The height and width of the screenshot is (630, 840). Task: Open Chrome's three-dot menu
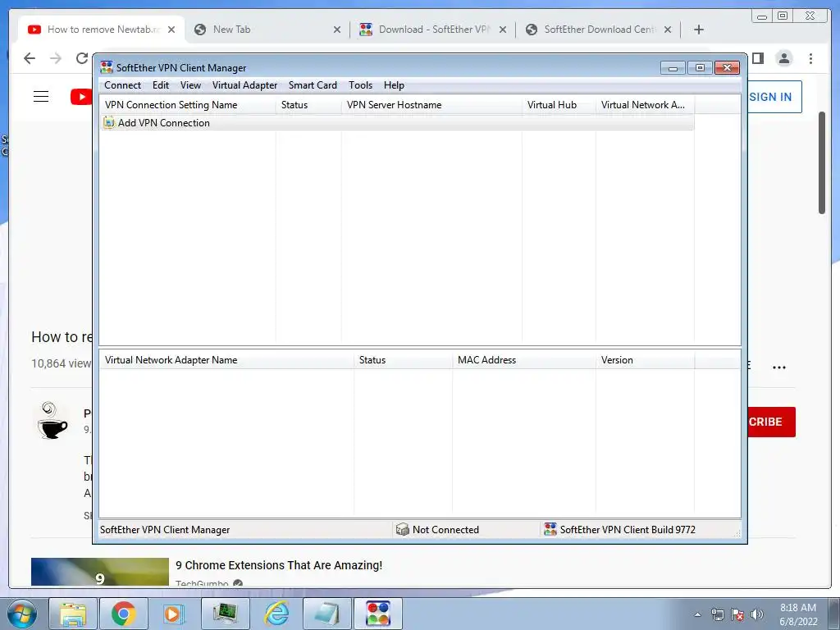[810, 58]
